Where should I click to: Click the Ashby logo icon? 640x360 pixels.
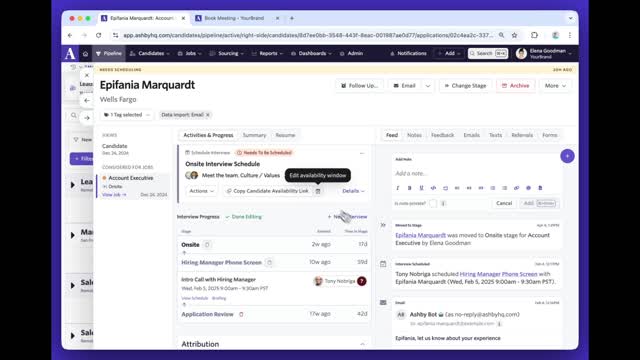[x=70, y=53]
